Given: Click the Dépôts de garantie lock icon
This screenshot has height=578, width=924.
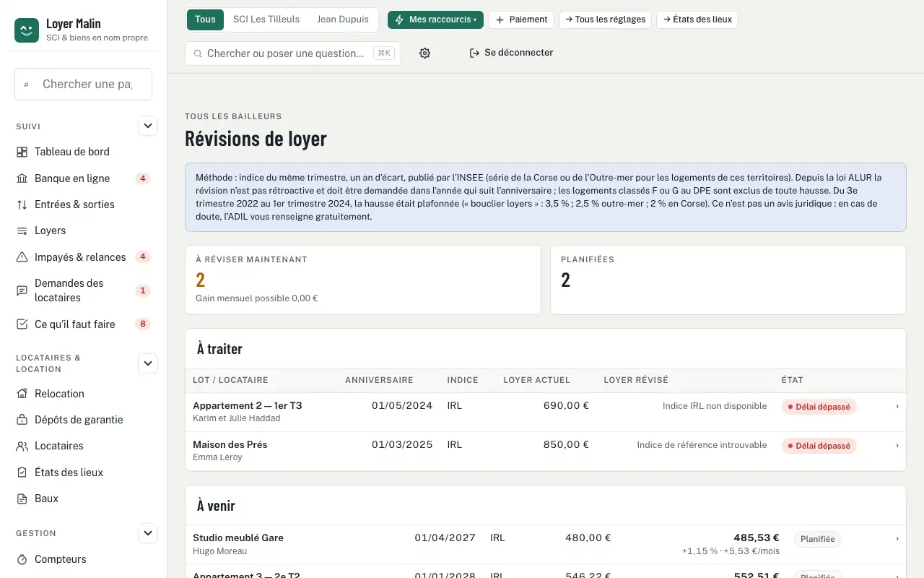Looking at the screenshot, I should pyautogui.click(x=22, y=420).
